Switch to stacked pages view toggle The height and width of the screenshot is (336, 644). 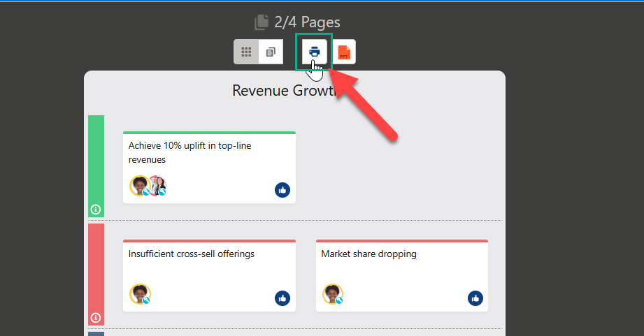pos(271,52)
